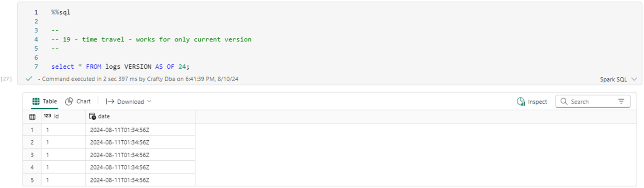Select row number 3 in results
This screenshot has width=644, height=188.
click(32, 155)
